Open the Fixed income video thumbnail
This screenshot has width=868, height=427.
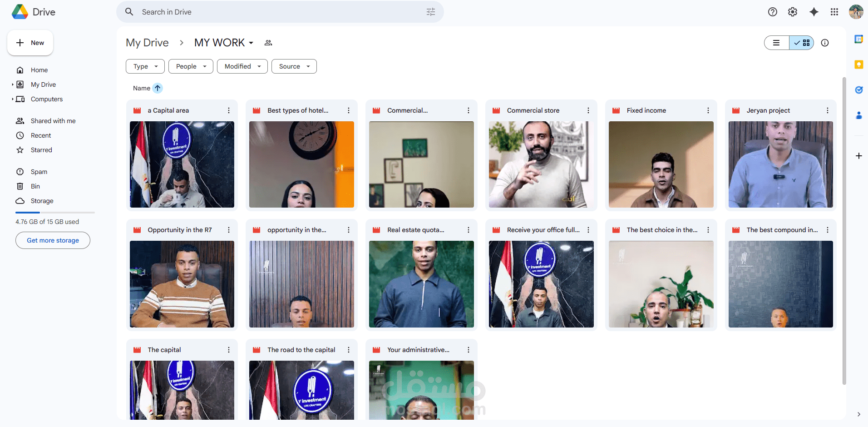pos(661,164)
